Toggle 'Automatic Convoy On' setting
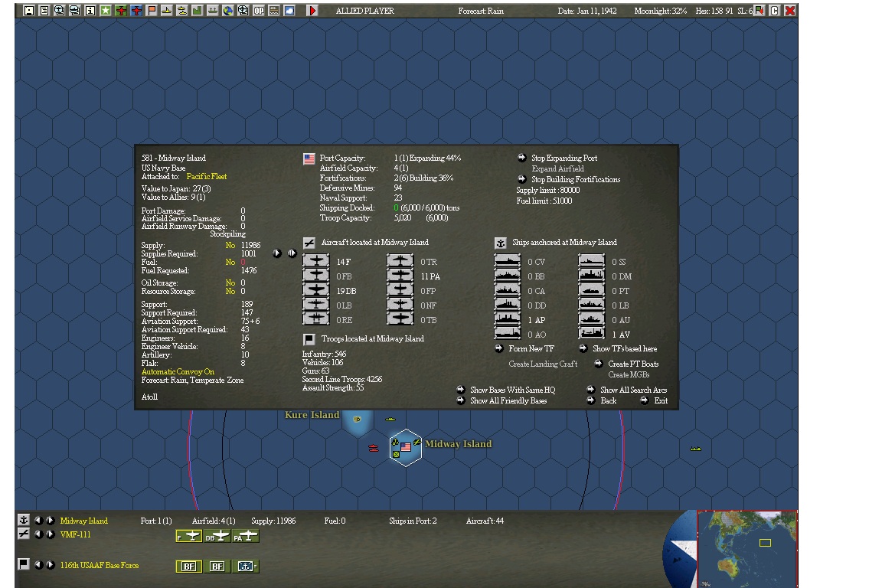This screenshot has height=588, width=882. tap(178, 372)
